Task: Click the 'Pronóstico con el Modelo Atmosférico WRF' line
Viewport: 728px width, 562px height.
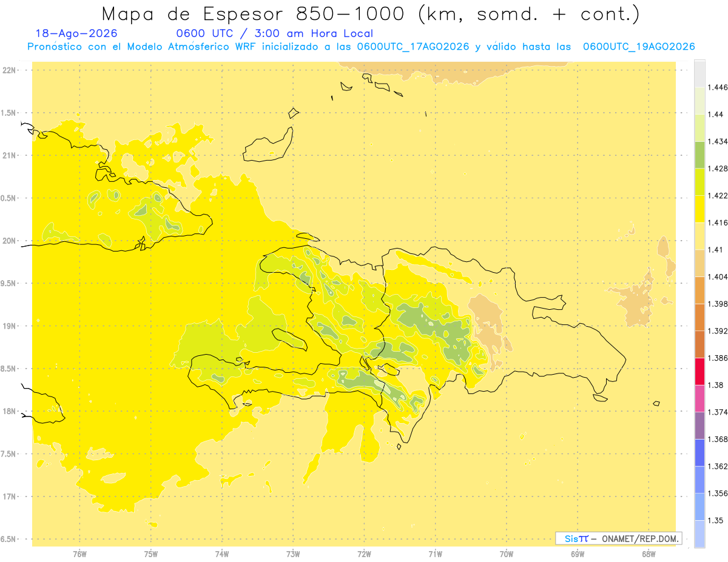Action: tap(361, 47)
